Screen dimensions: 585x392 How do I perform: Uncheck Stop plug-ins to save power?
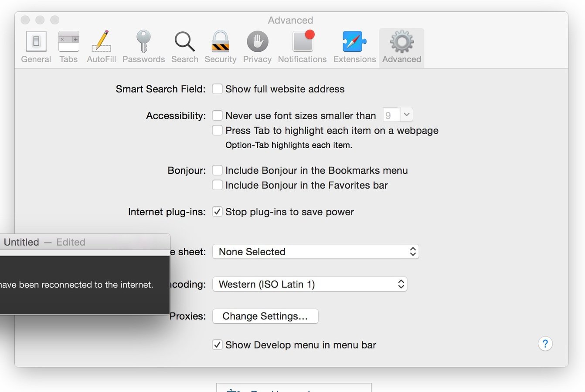(x=217, y=212)
